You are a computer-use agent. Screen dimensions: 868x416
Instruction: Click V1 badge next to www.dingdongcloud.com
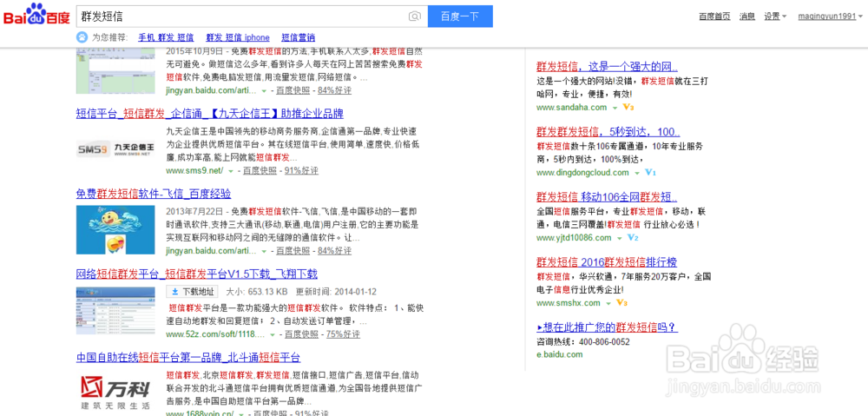tap(650, 172)
